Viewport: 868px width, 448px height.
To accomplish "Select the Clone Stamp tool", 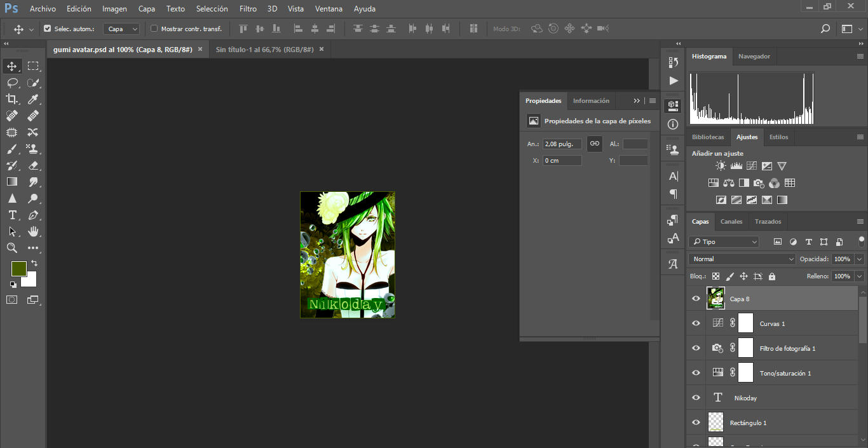I will click(33, 149).
